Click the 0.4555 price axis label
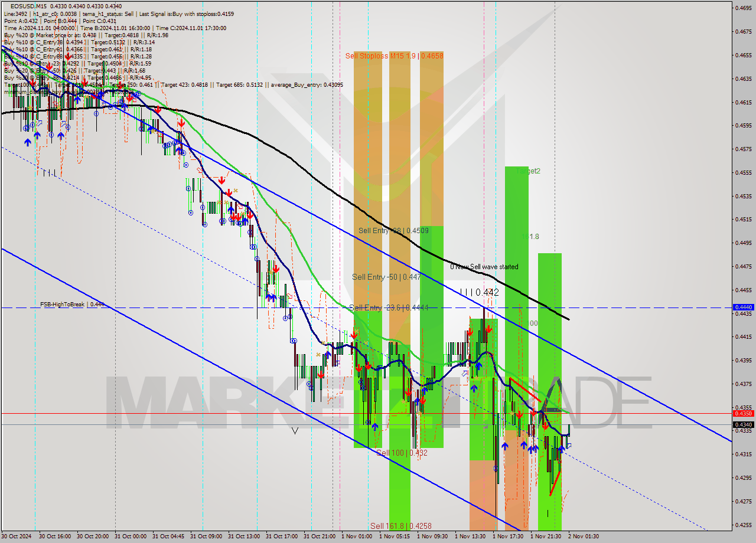Image resolution: width=756 pixels, height=543 pixels. 742,172
